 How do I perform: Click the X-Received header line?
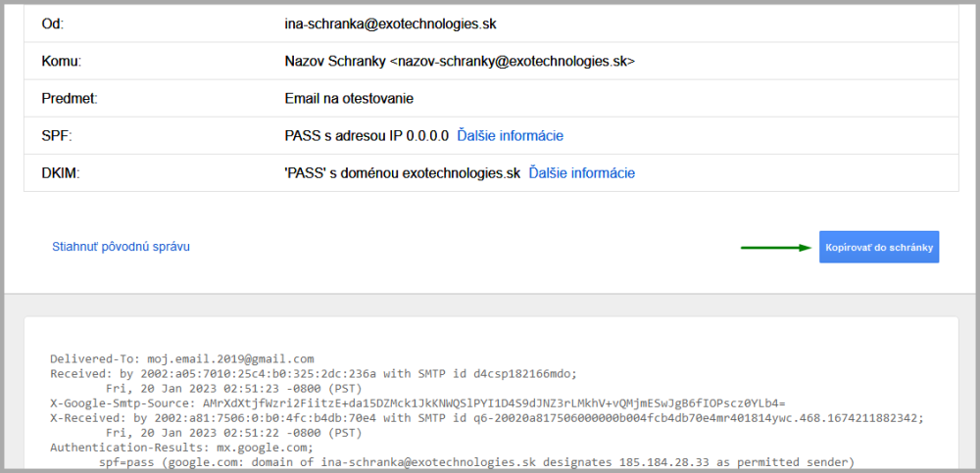[x=486, y=417]
